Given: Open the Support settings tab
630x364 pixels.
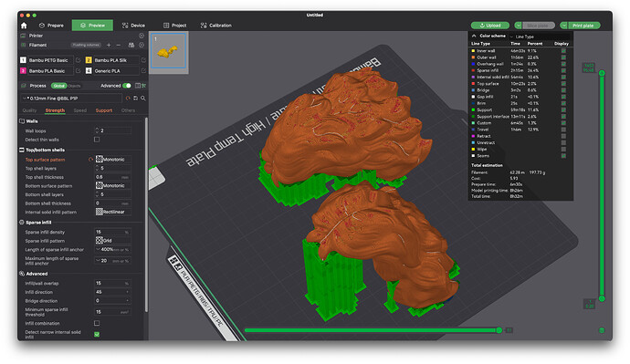Looking at the screenshot, I should (104, 110).
